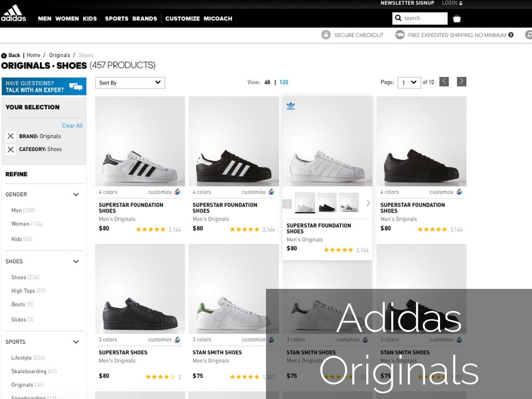Screen dimensions: 532x399
Task: Click customize icon on first Superstar shoe
Action: [x=177, y=192]
